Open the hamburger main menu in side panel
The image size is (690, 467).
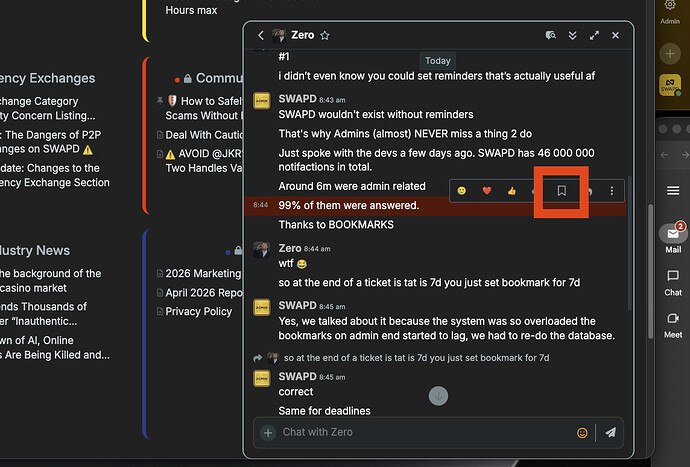673,191
